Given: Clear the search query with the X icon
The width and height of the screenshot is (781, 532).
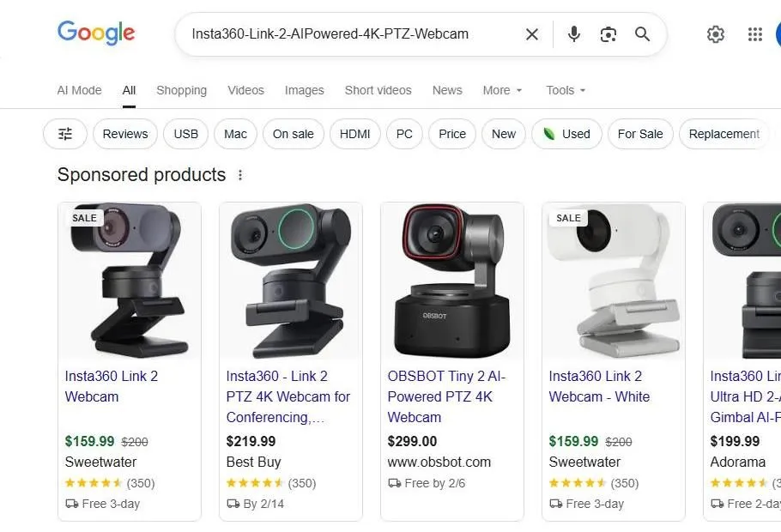Looking at the screenshot, I should click(531, 34).
